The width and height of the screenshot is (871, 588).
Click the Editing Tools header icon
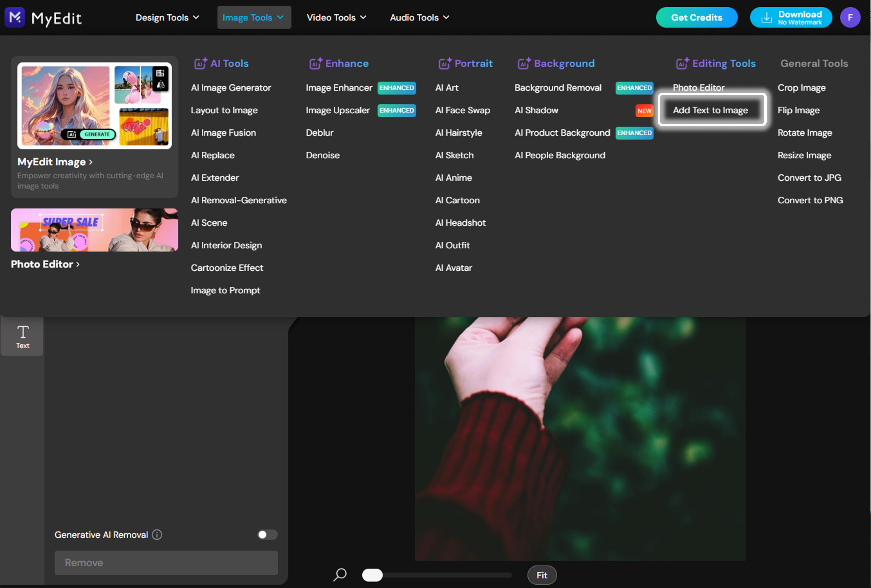pos(682,63)
